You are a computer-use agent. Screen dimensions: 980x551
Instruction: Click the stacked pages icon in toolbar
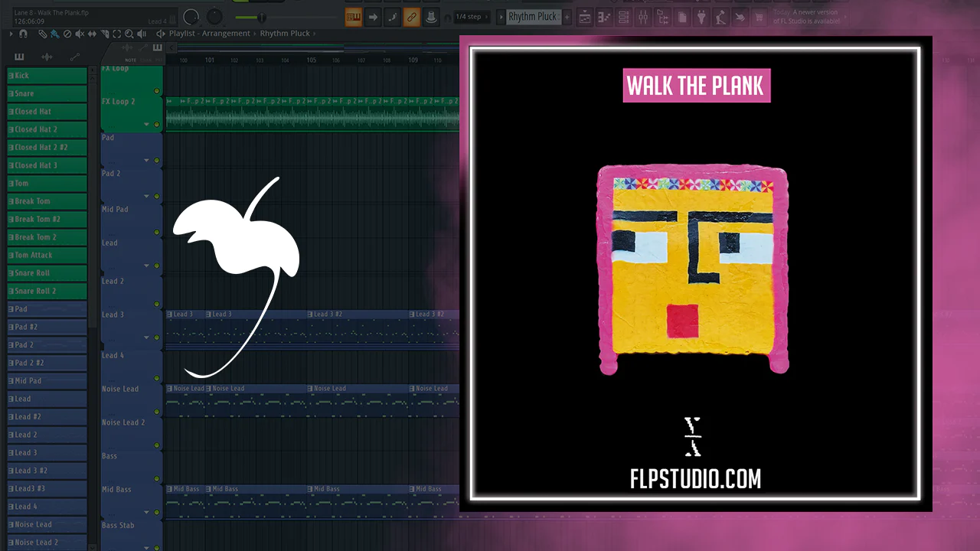click(682, 17)
